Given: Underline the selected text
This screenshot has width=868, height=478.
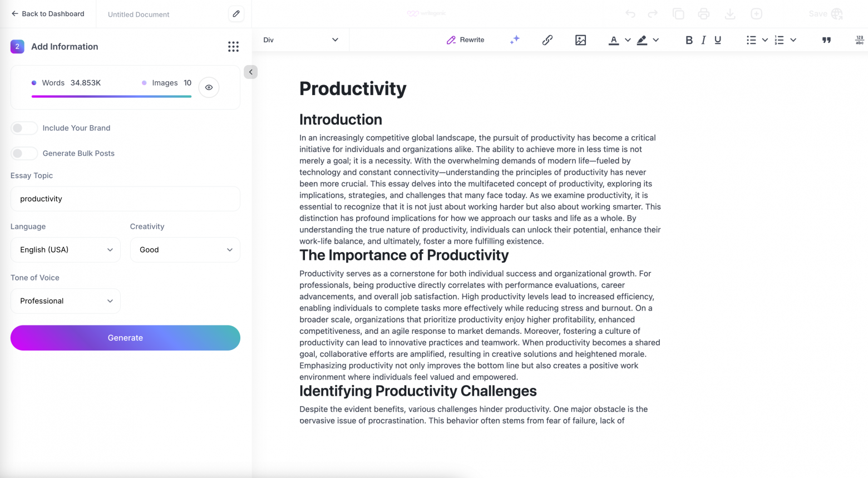Looking at the screenshot, I should click(718, 40).
